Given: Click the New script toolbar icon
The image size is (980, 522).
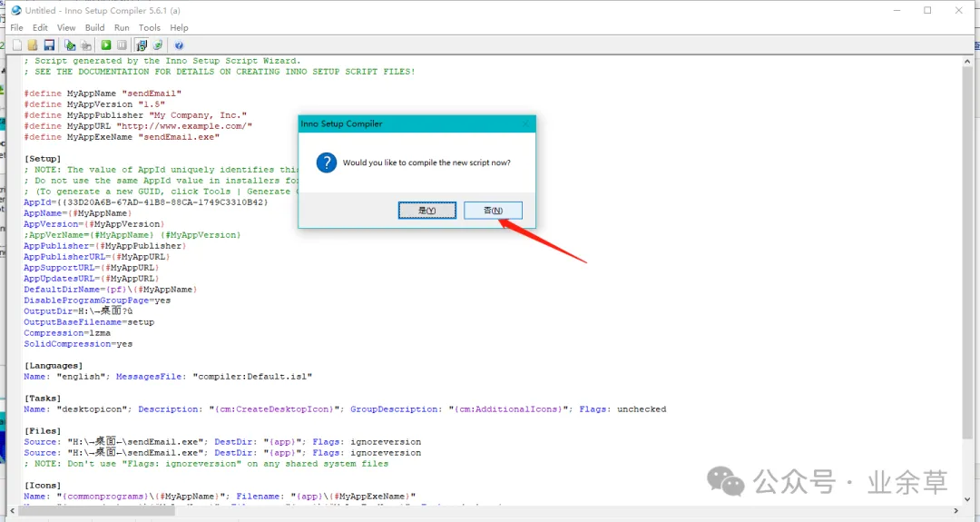Looking at the screenshot, I should (x=17, y=45).
